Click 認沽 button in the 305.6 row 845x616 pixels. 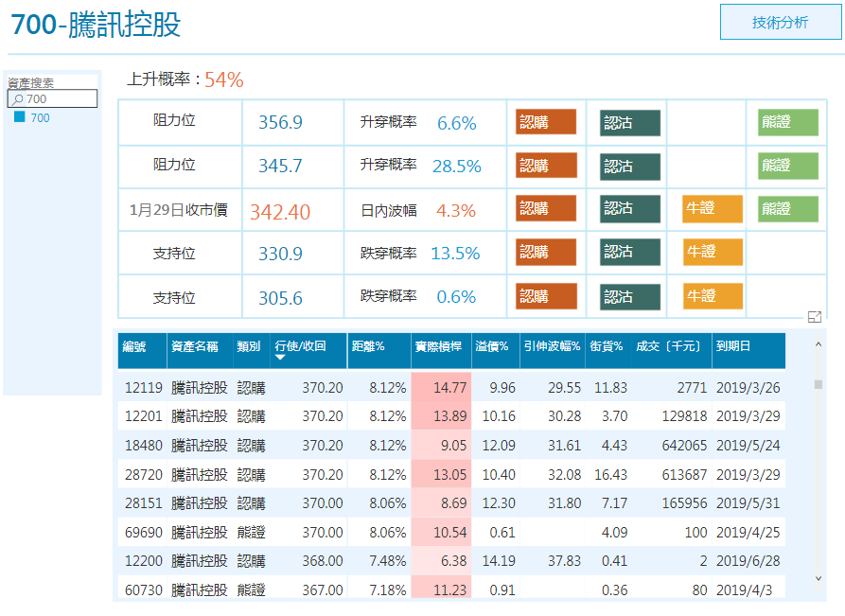tap(630, 296)
